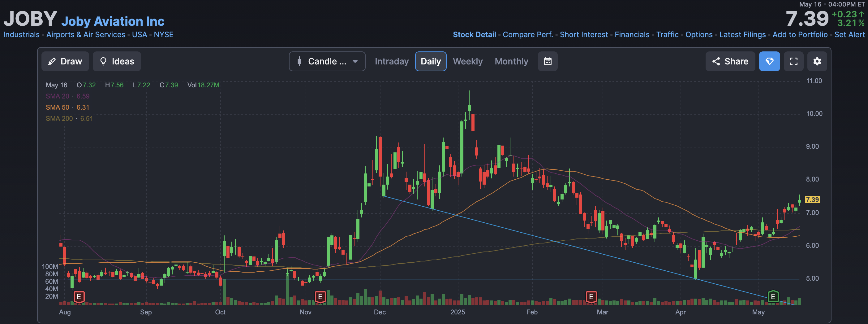Click the share icon in Share button
This screenshot has width=868, height=324.
click(x=716, y=61)
